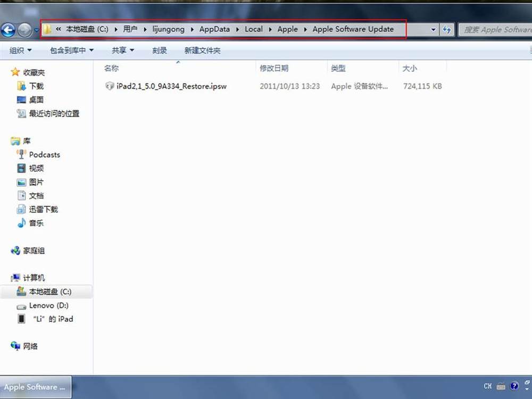Click the 724,115 KB size cell
Screen dimensions: 532x399
422,86
